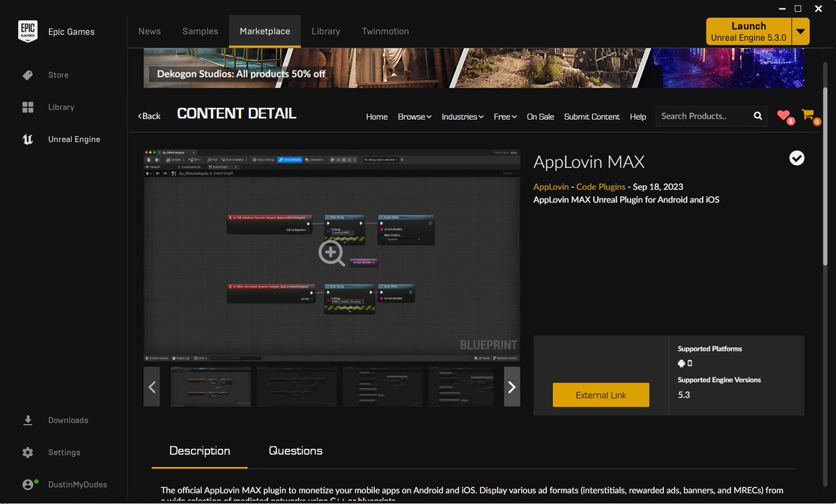This screenshot has width=836, height=504.
Task: Switch to the Questions tab
Action: point(296,451)
